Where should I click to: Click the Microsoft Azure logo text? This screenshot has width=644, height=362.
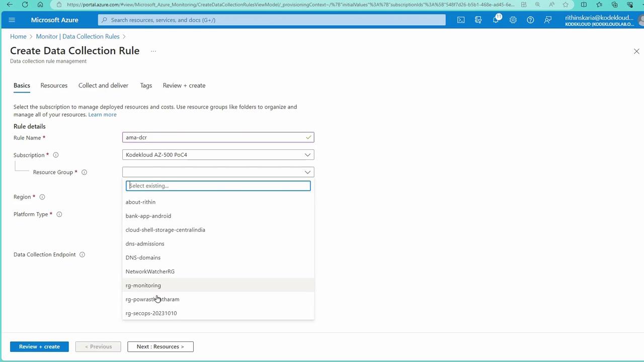tap(54, 20)
